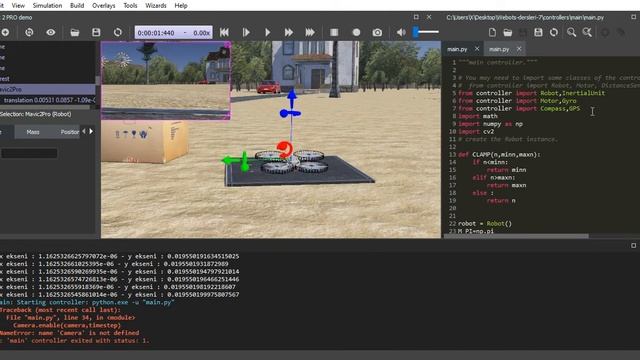Reload the world using refresh icon

pos(118,32)
